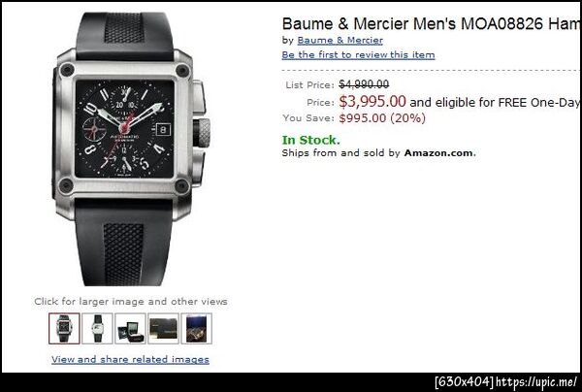Click the $995.00 (20%) savings amount
582x392 pixels.
(x=382, y=118)
